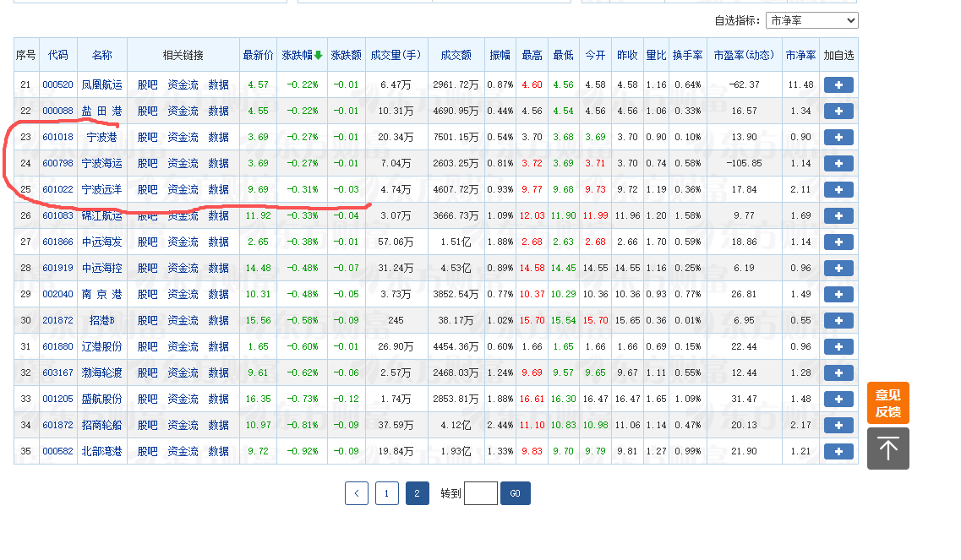
Task: Open 北部湾港 stock name link
Action: pyautogui.click(x=101, y=452)
